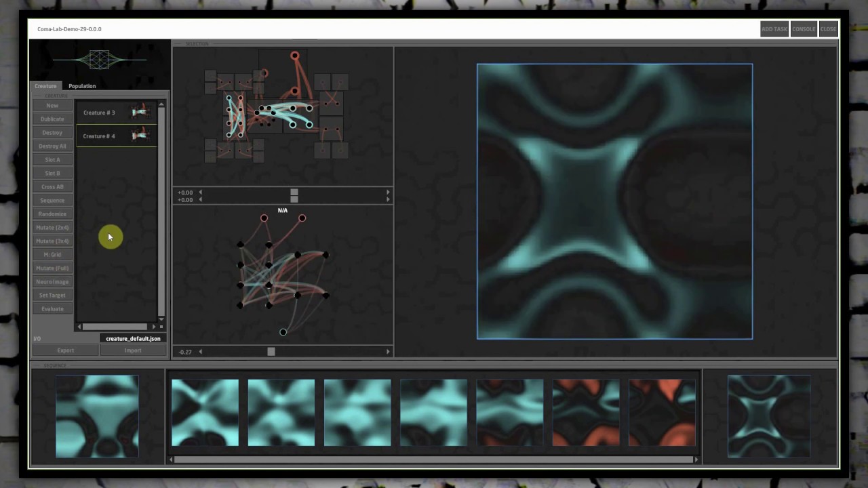Click the creature list vertical scrollbar

click(161, 211)
